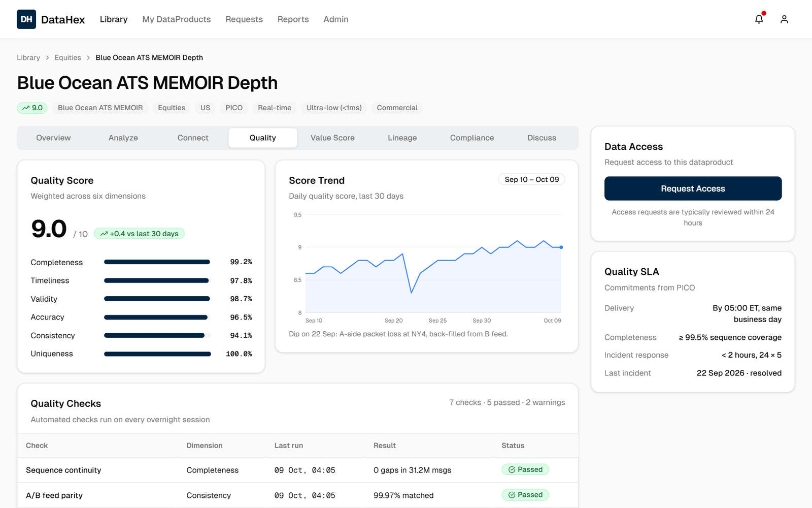Screen dimensions: 812x508
Task: Click the Consistency progress bar
Action: pos(157,335)
